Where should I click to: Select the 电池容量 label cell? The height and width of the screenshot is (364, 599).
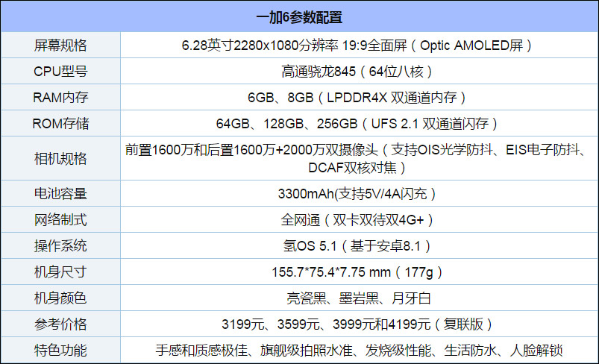point(60,194)
